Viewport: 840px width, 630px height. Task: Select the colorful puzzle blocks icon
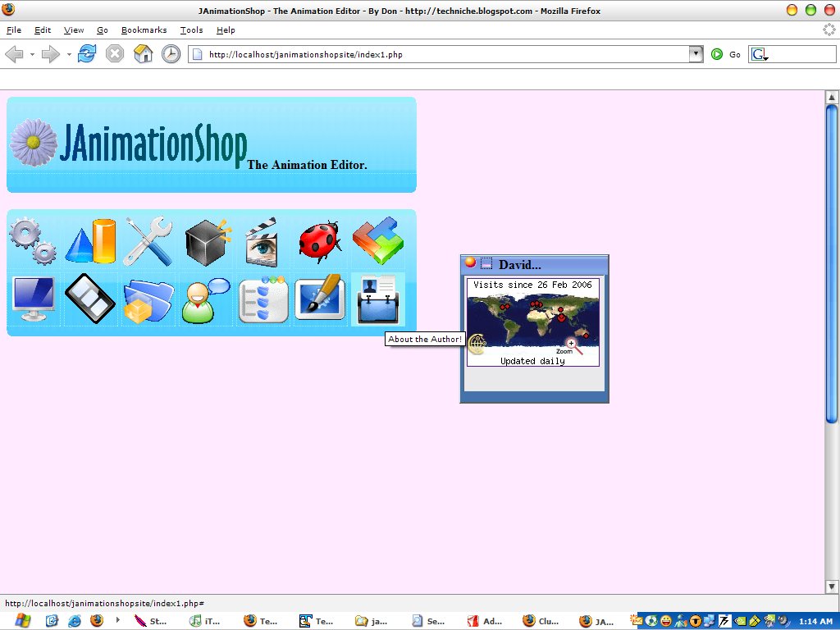378,240
